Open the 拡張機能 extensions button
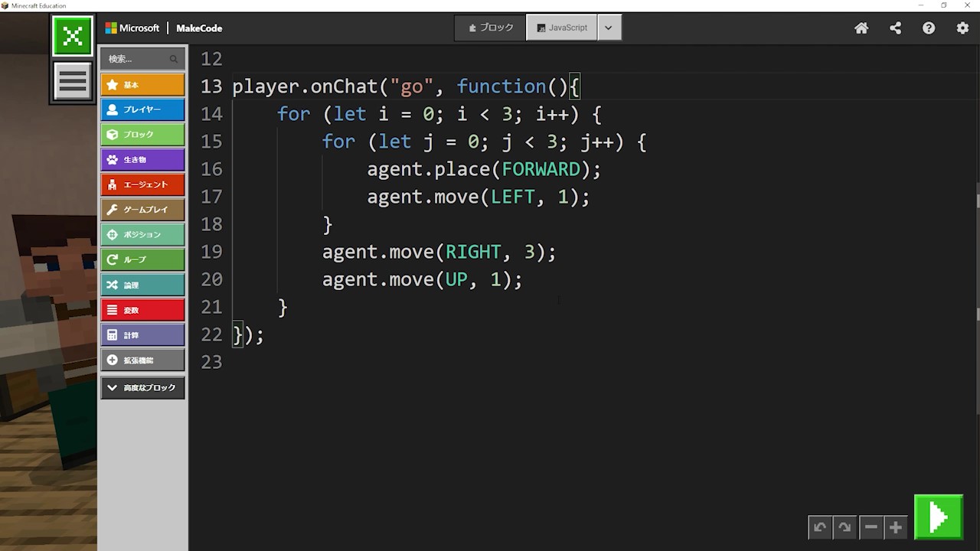The width and height of the screenshot is (980, 551). pos(142,360)
